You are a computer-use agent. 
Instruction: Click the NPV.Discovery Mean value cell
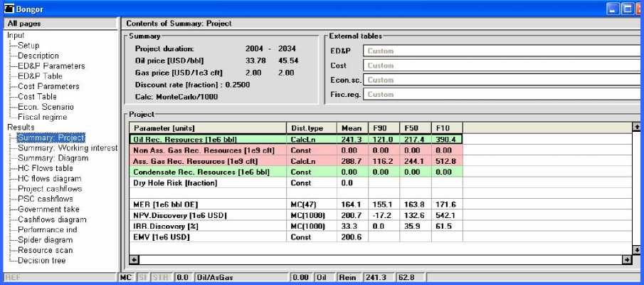coord(351,214)
